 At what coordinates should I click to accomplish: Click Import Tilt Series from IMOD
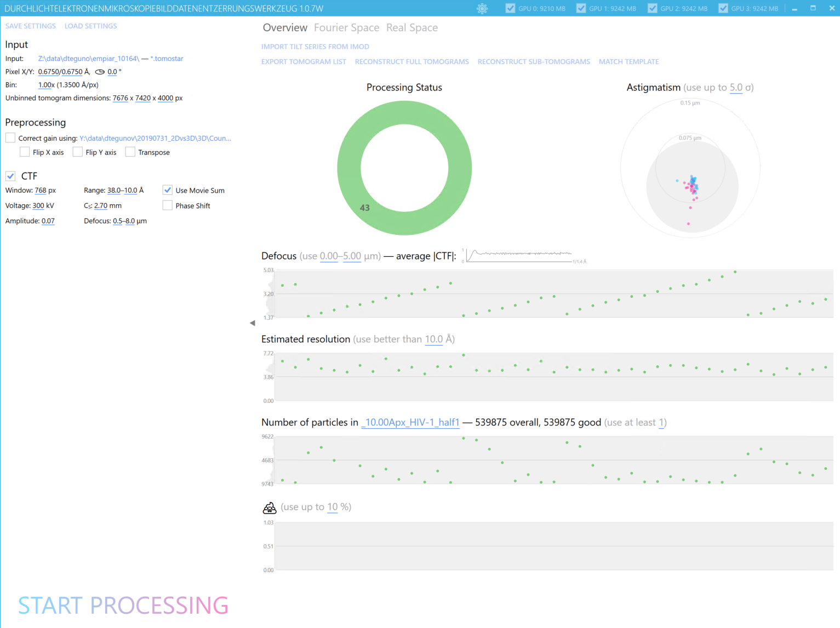click(315, 47)
